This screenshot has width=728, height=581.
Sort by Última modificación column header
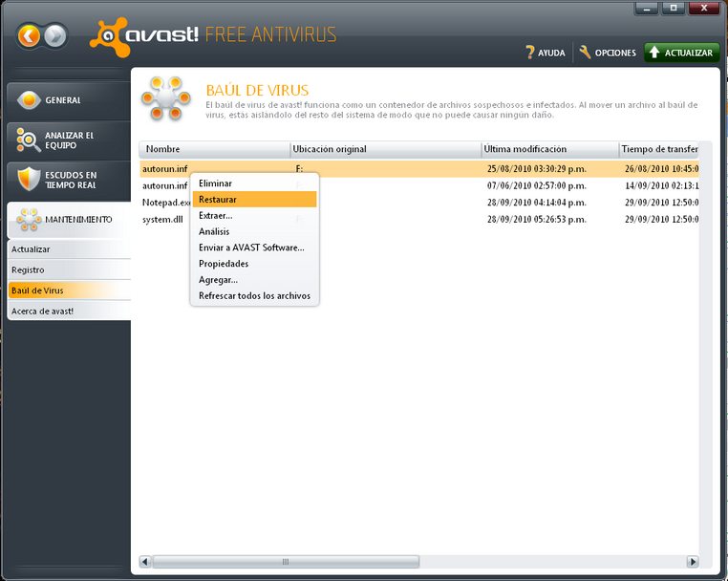tap(550, 149)
